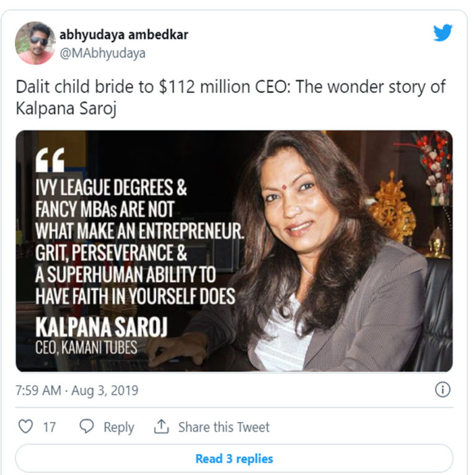
Task: Click the tweet text about Dalit child bride
Action: pyautogui.click(x=229, y=97)
